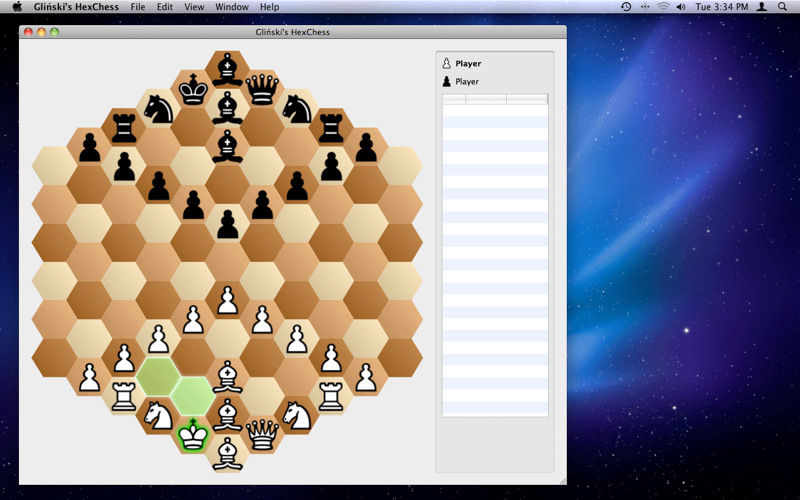This screenshot has width=800, height=500.
Task: Open the volume control in menu bar
Action: tap(681, 7)
